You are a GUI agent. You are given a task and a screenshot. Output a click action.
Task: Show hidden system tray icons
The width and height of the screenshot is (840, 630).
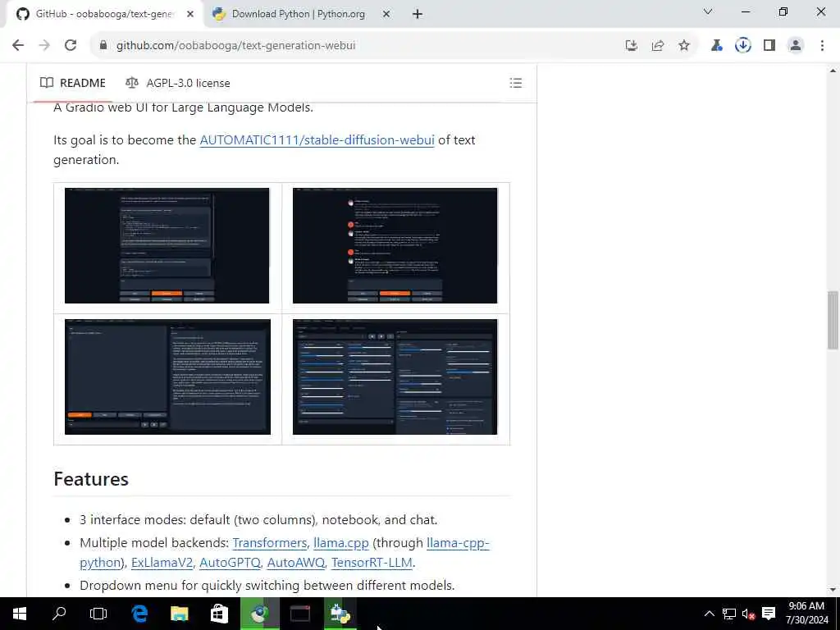pos(710,614)
